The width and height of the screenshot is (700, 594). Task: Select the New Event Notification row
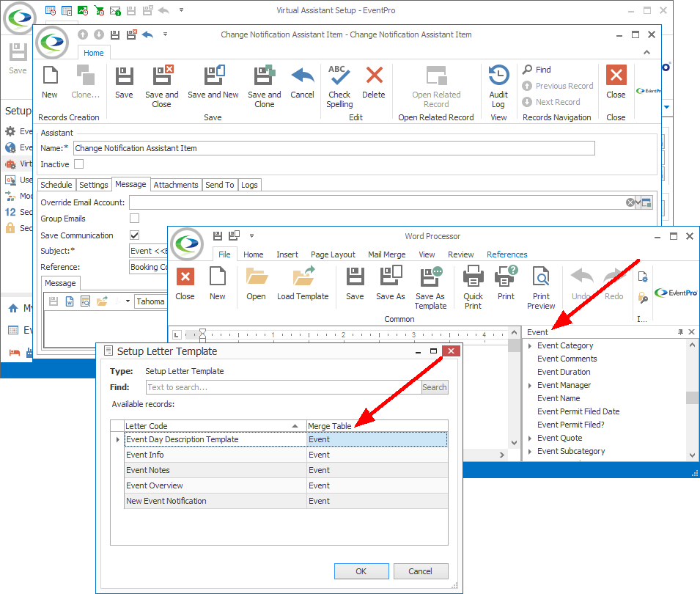point(286,501)
